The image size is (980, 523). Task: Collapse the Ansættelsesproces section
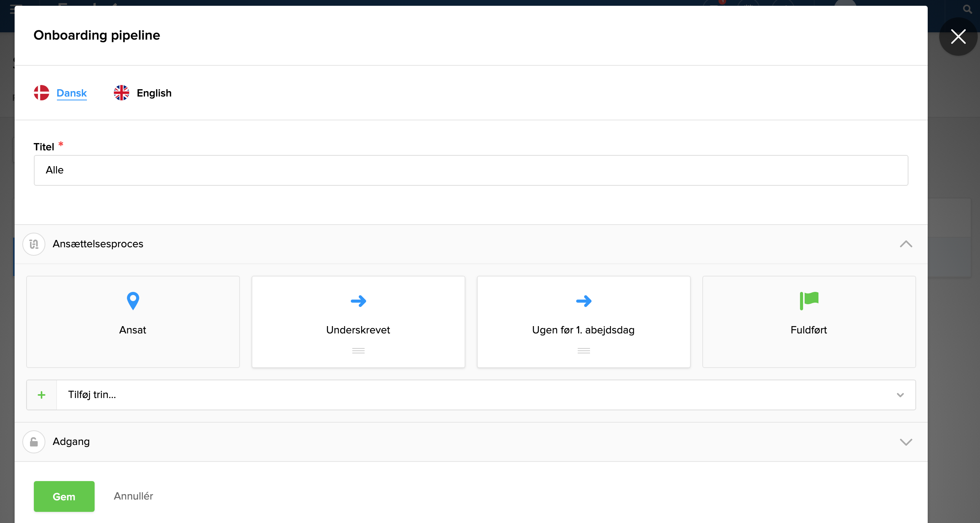pos(906,244)
